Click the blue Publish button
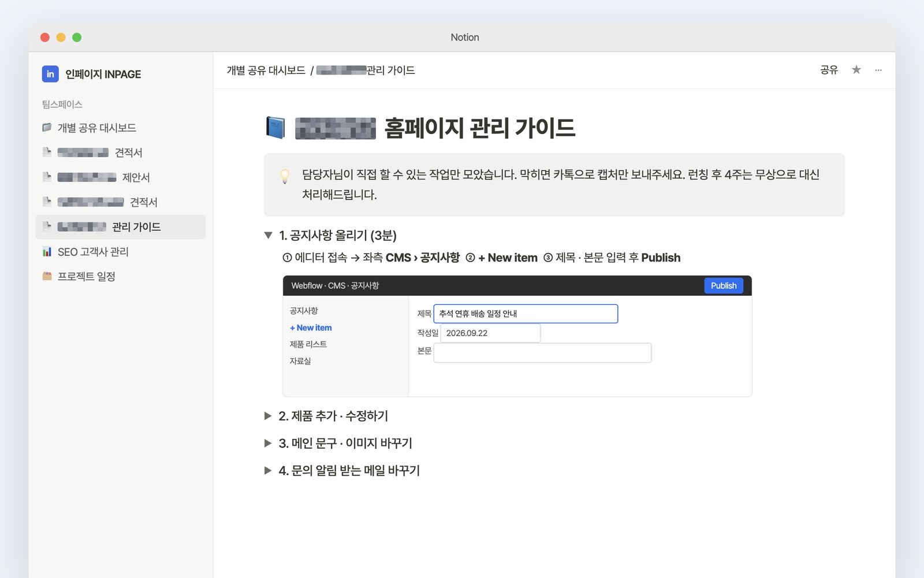This screenshot has width=924, height=578. [x=724, y=285]
